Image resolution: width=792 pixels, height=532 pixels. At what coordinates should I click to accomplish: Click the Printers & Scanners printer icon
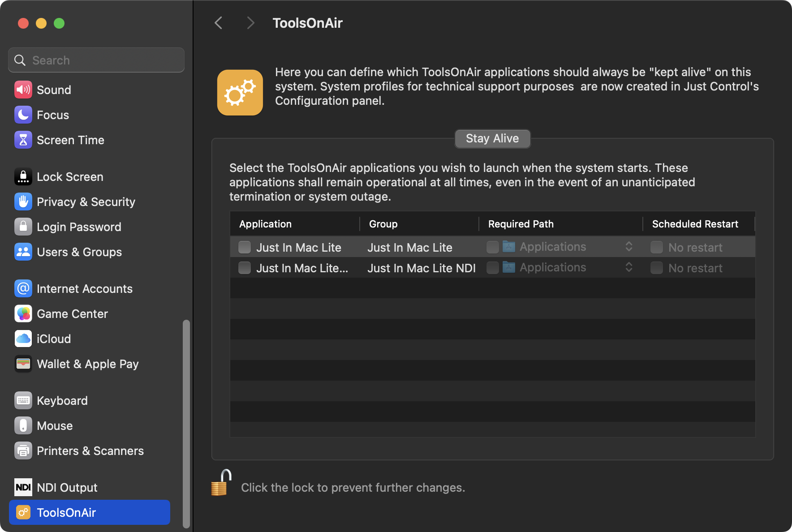click(x=23, y=450)
